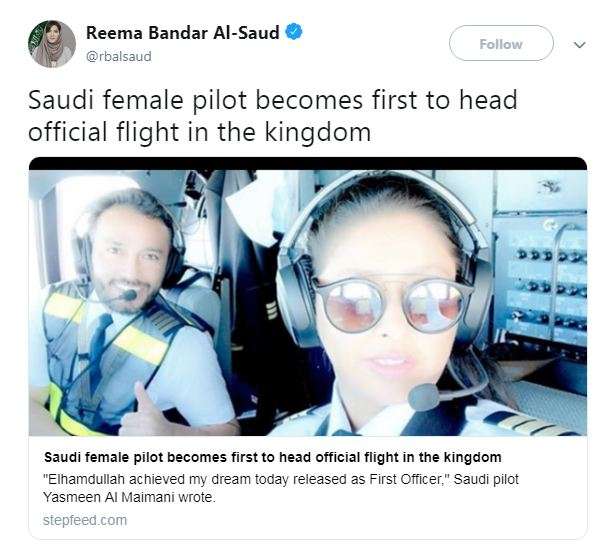608x556 pixels.
Task: Click the blue verified badge icon
Action: coord(294,32)
